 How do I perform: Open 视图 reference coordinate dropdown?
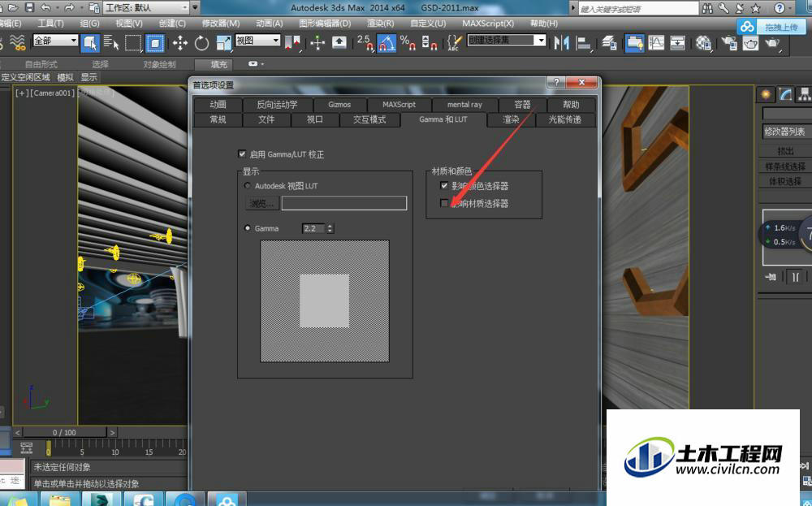(257, 41)
